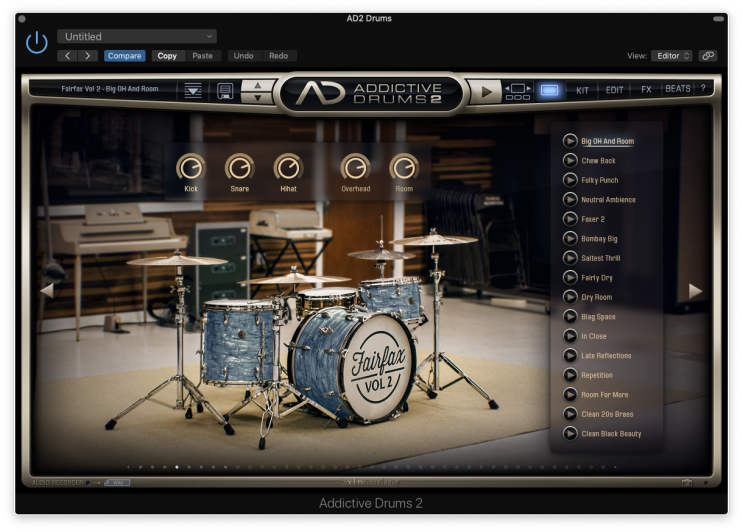Preview the Big OH And Room preset
The height and width of the screenshot is (532, 743).
pos(570,141)
